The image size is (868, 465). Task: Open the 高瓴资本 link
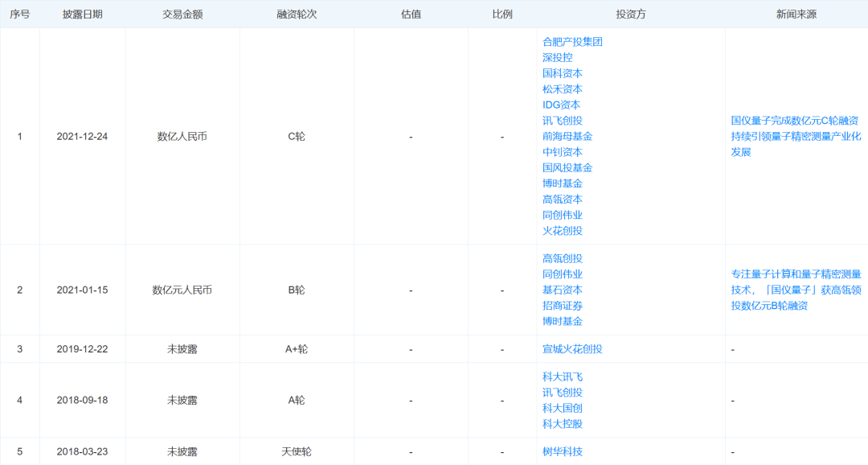[x=563, y=199]
